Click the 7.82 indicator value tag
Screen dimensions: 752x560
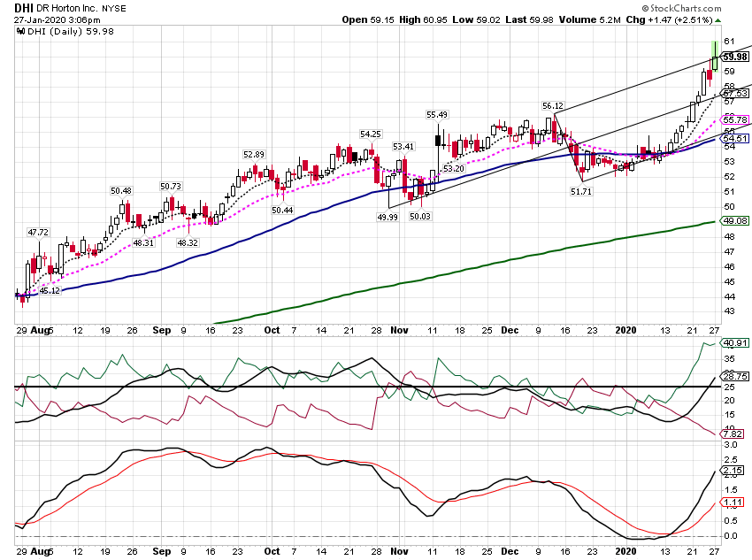(733, 433)
